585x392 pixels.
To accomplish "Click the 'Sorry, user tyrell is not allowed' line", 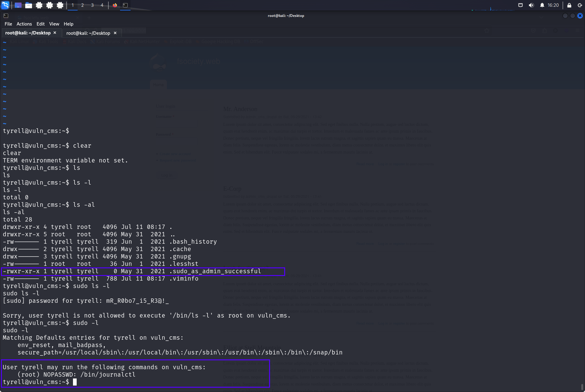I will click(x=147, y=316).
